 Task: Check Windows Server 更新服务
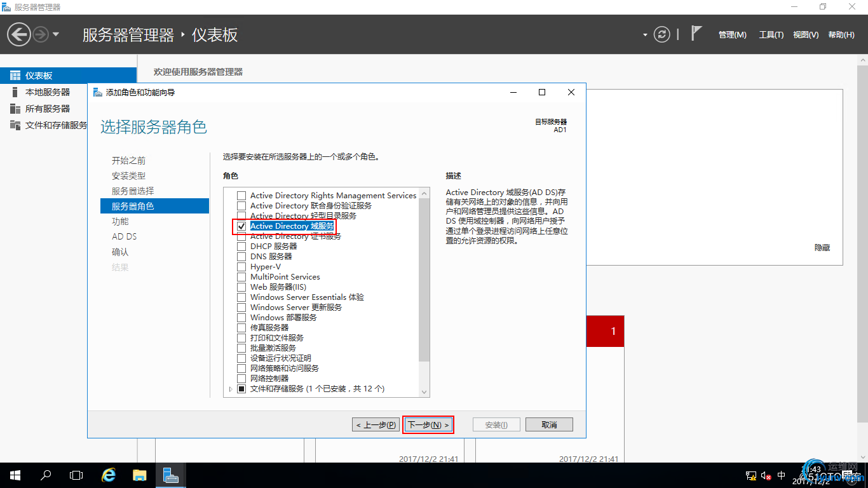(x=241, y=308)
